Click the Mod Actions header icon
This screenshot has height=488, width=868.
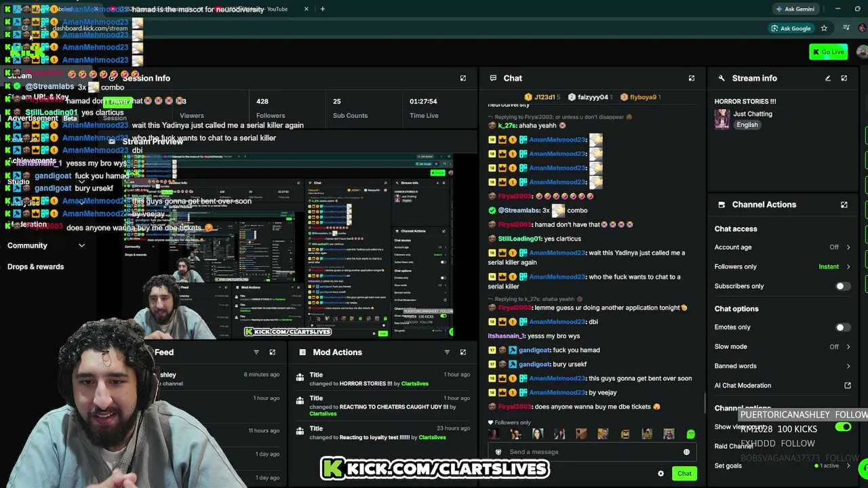click(x=302, y=352)
